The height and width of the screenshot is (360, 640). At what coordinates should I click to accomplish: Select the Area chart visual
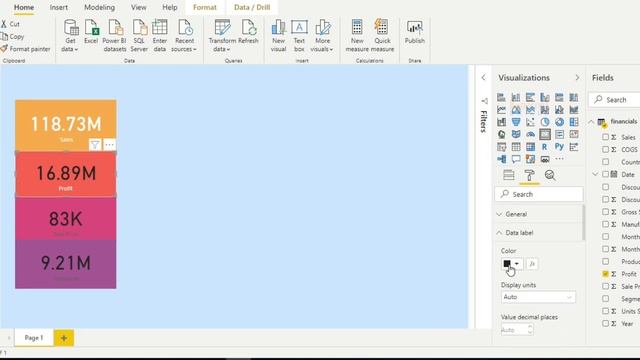tap(516, 109)
